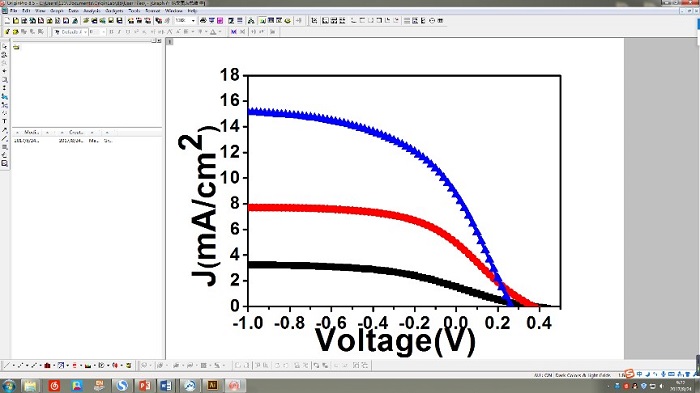Expand the font color dropdown arrow
The width and height of the screenshot is (700, 393).
[x=219, y=32]
